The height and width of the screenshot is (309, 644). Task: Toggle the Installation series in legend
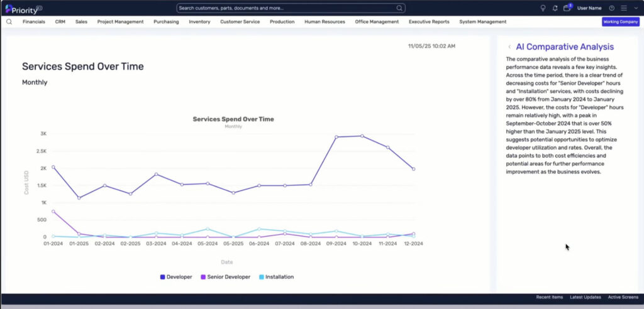[x=277, y=277]
